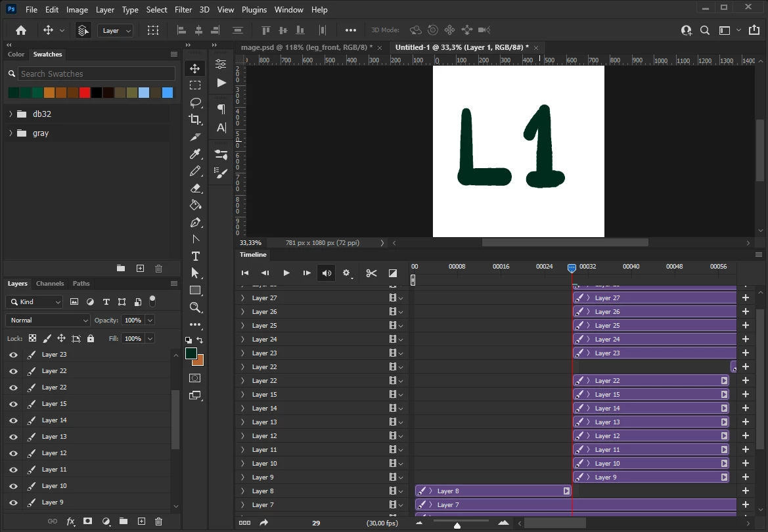
Task: Expand Layer 27 track in Timeline
Action: tap(242, 298)
